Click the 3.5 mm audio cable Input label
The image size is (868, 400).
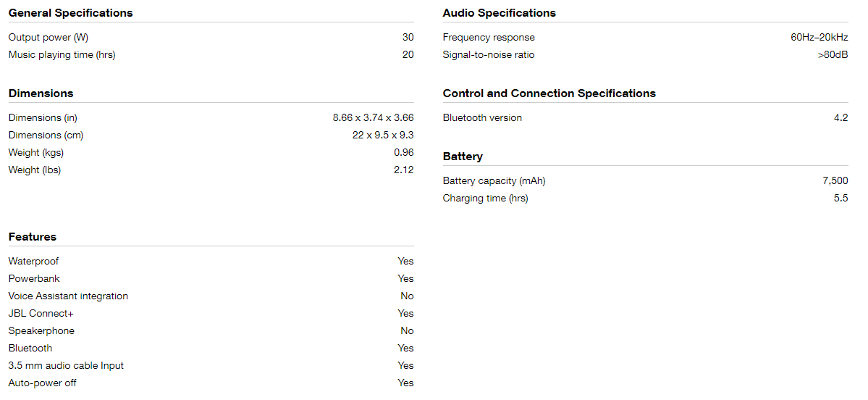66,366
